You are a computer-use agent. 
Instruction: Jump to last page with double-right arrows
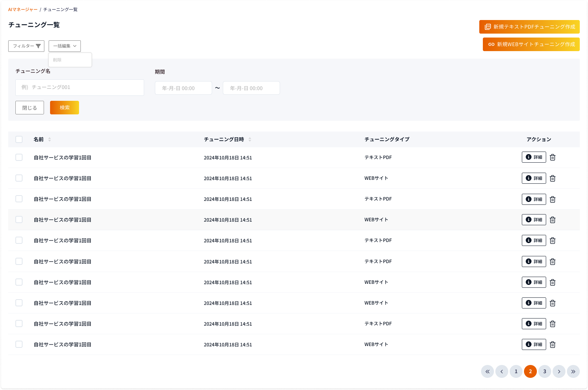point(573,371)
